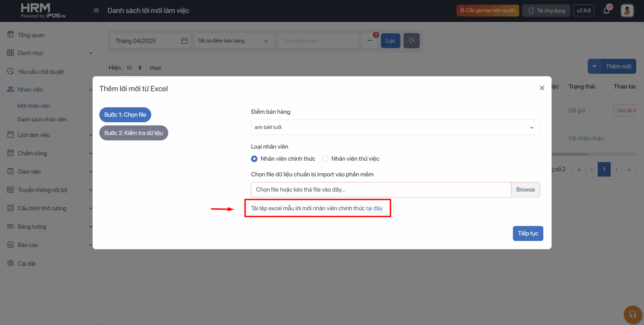This screenshot has height=325, width=644.
Task: Select the Nhân viên chính thức radio button
Action: 254,159
